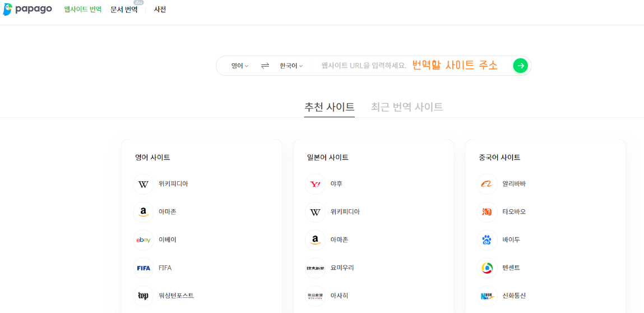Viewport: 644px width, 313px height.
Task: Click the 바이두 link
Action: point(511,240)
